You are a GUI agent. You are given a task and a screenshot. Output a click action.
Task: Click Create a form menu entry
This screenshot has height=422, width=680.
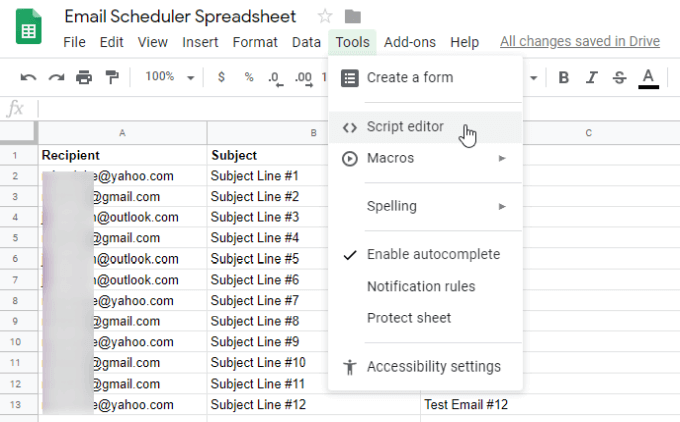click(x=409, y=77)
